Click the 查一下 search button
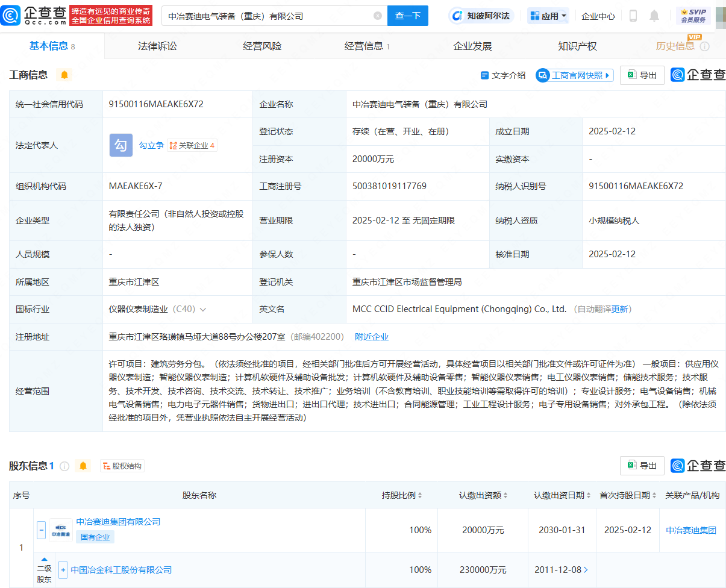The image size is (726, 588). (408, 16)
